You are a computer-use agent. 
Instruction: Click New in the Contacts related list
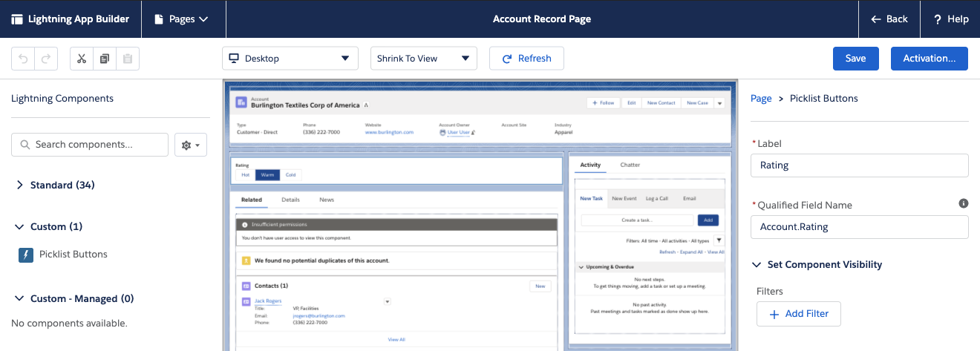pyautogui.click(x=540, y=286)
